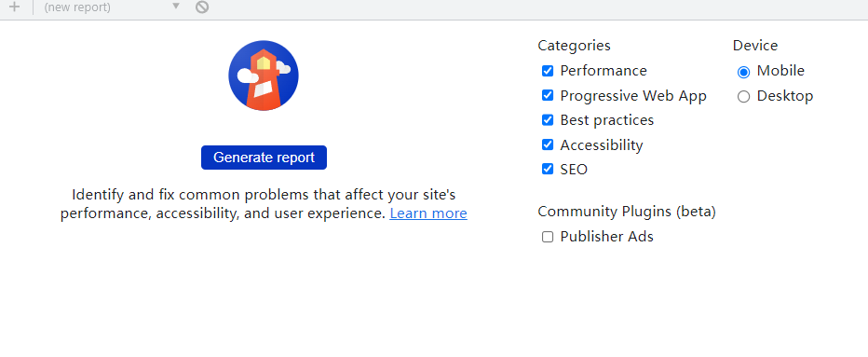Click the Generate report button

point(264,158)
